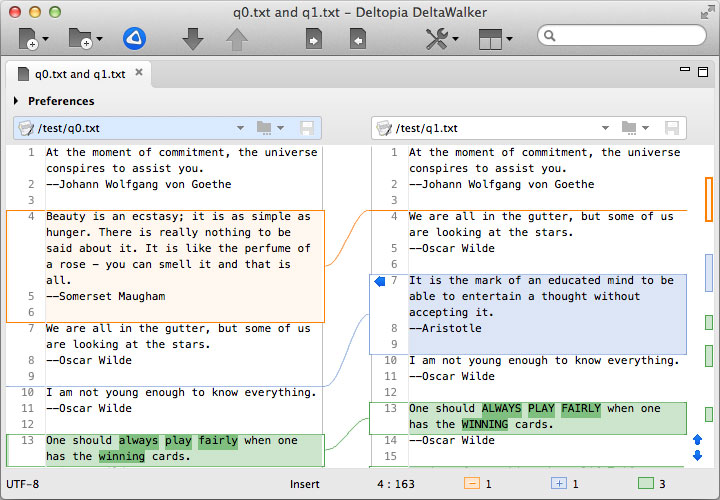Open the left file path /test/q0.txt dropdown
The height and width of the screenshot is (500, 720).
240,128
